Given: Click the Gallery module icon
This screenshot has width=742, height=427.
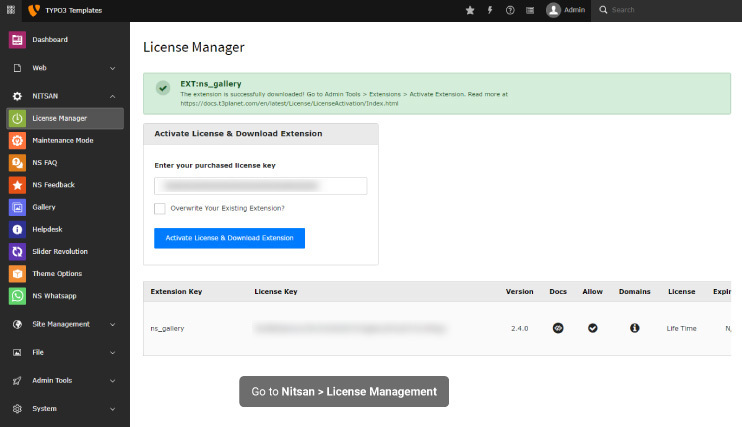Looking at the screenshot, I should (18, 207).
